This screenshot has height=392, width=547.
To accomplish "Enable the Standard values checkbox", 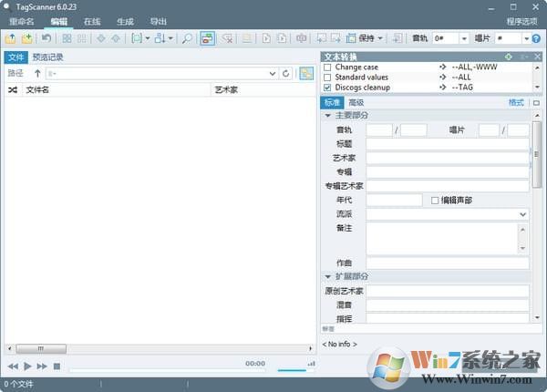I will click(x=327, y=77).
